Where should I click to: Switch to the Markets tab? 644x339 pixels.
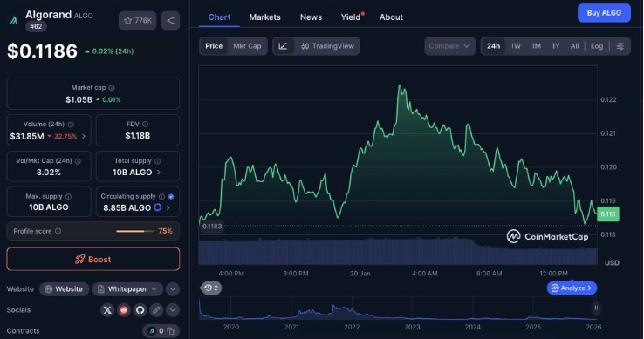pyautogui.click(x=265, y=17)
